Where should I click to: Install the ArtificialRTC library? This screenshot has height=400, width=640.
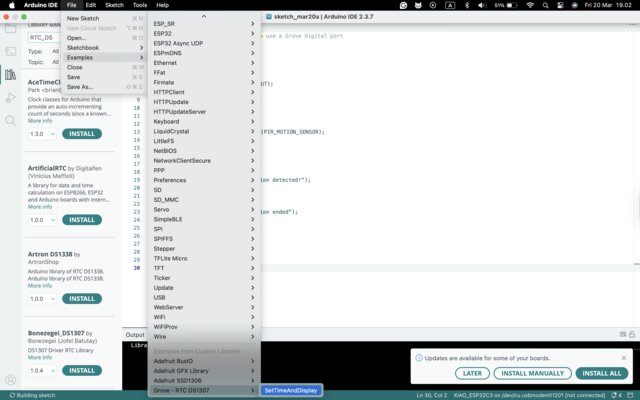click(x=82, y=220)
